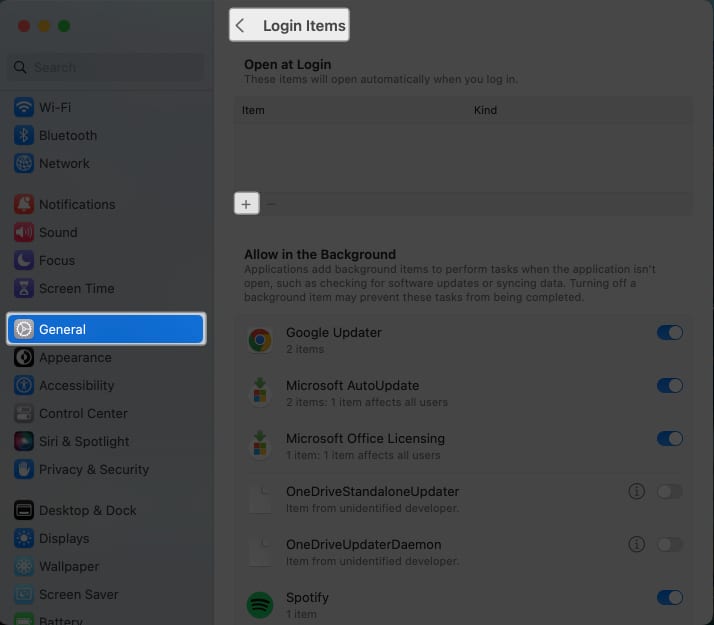Show info for OneDriveUpdaterDaemon

point(637,544)
